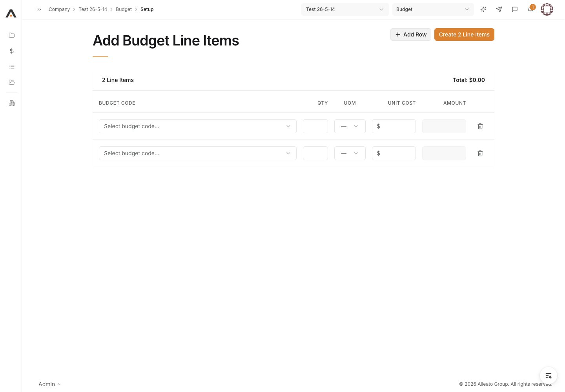Click the UNIT COST column header
The image size is (565, 392).
coord(402,103)
